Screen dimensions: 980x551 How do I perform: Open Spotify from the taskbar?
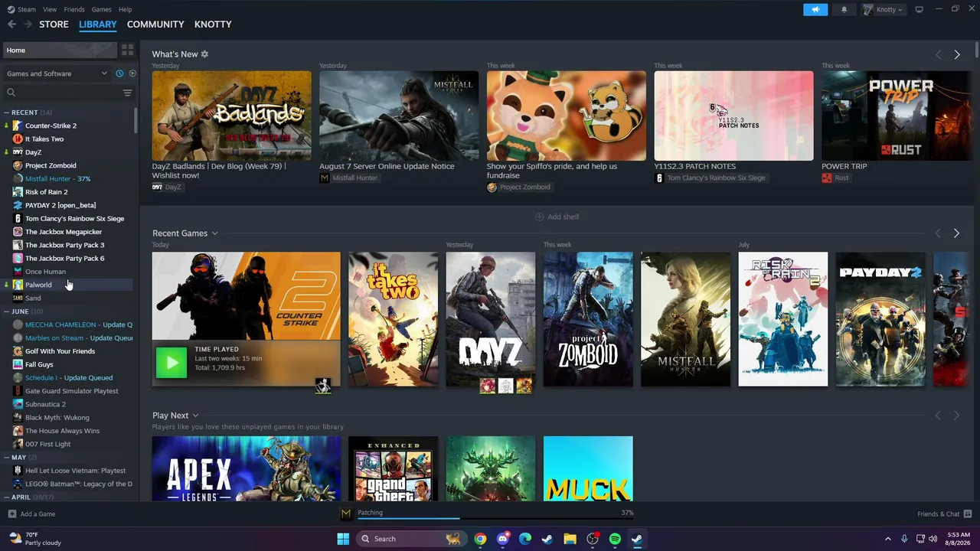615,539
